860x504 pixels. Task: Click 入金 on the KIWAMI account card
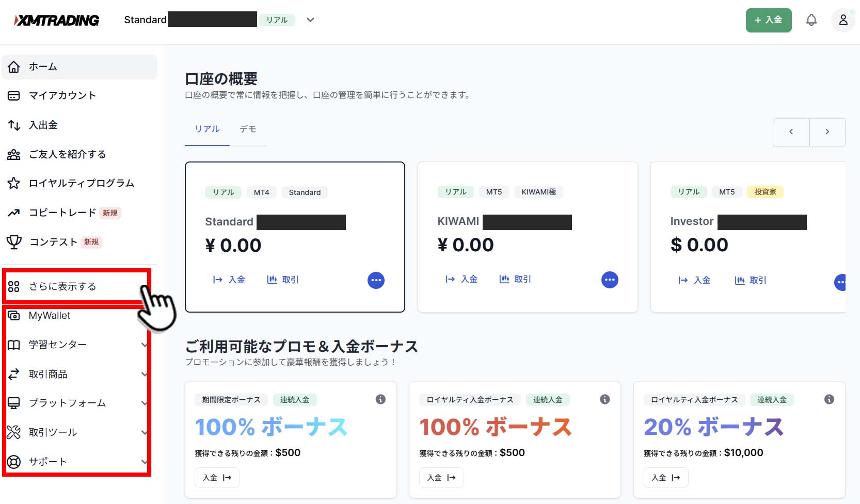coord(461,279)
